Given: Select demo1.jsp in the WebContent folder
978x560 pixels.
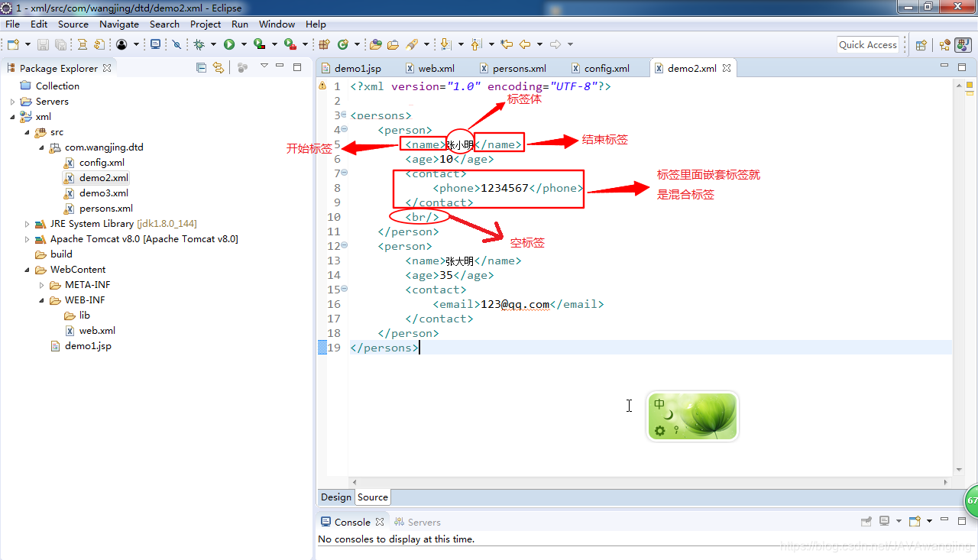Looking at the screenshot, I should pyautogui.click(x=80, y=346).
